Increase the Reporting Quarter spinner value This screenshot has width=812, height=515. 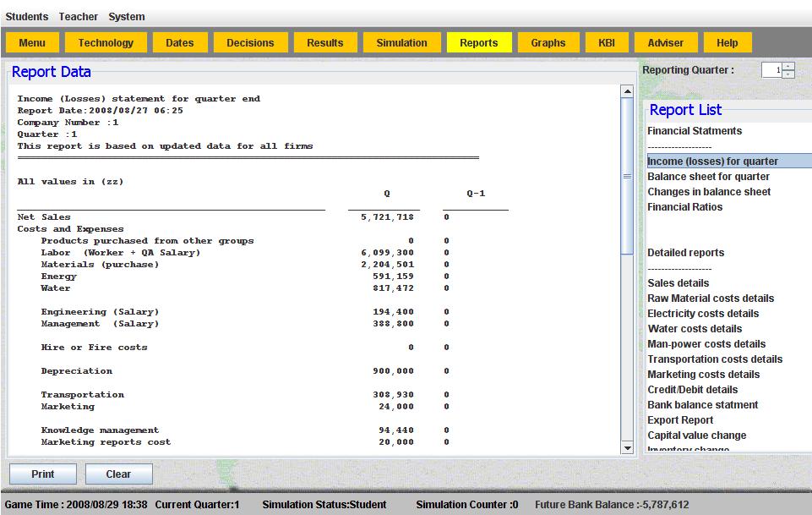pos(788,67)
